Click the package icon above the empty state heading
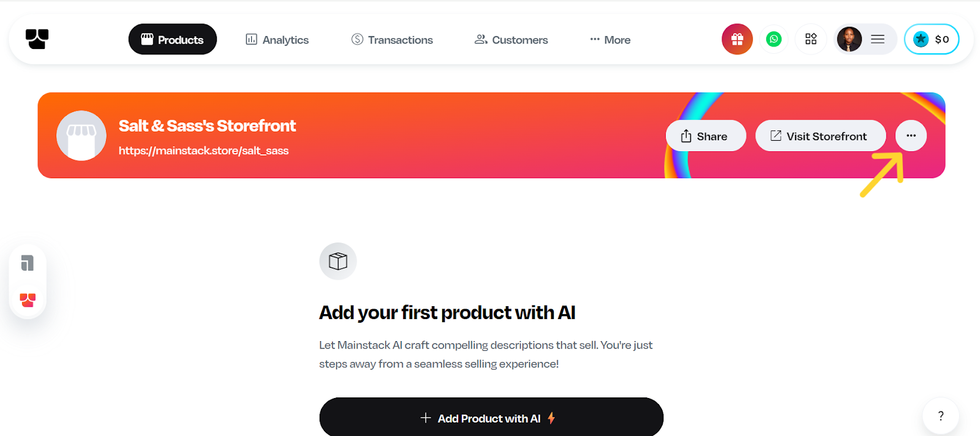Screen dimensions: 980x436 click(337, 261)
